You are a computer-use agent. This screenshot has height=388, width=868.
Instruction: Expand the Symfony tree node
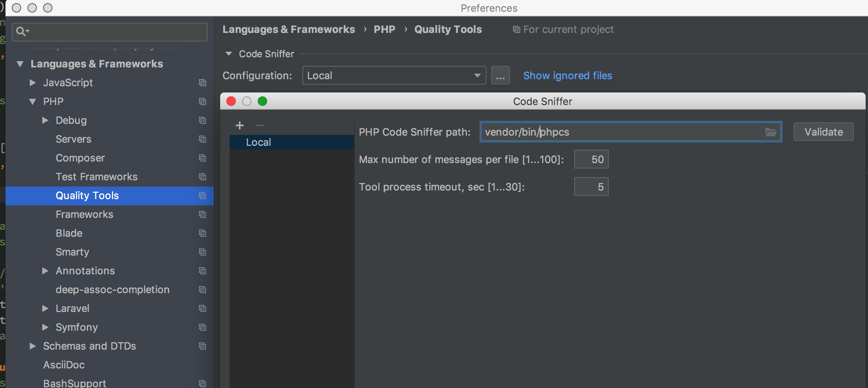[x=45, y=327]
